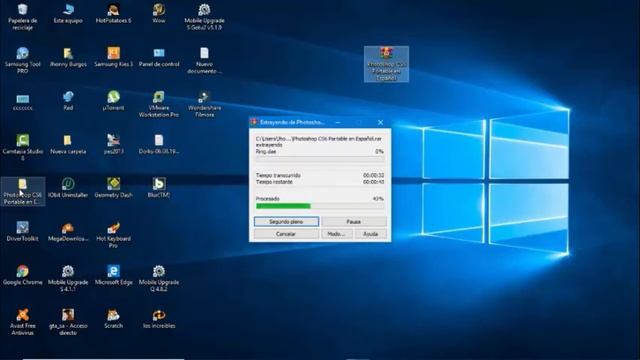This screenshot has width=640, height=360.
Task: Select the gta_sa Acceso directo shortcut
Action: coord(68,322)
